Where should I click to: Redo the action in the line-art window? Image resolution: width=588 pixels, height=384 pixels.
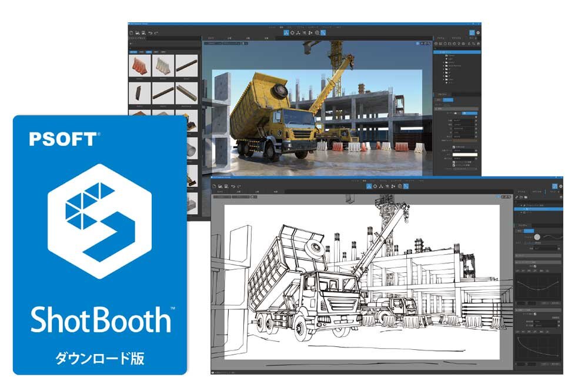tap(239, 186)
